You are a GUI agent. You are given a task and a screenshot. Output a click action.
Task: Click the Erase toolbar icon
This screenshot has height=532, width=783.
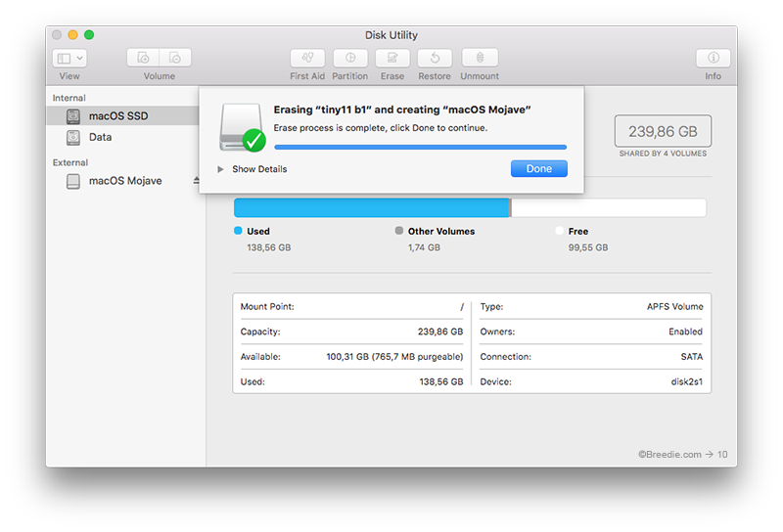392,58
